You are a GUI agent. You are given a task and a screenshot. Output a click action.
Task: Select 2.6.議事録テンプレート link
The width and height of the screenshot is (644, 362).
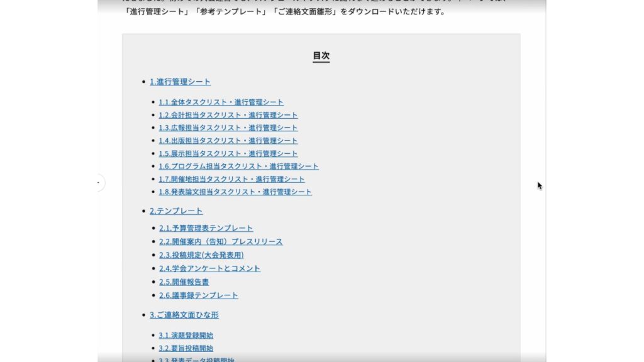tap(198, 295)
